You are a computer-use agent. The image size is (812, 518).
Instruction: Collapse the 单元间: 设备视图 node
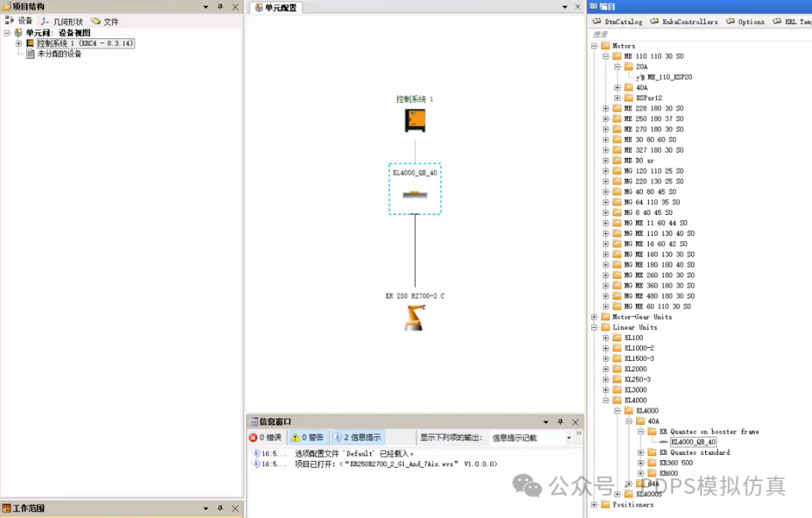(x=8, y=32)
